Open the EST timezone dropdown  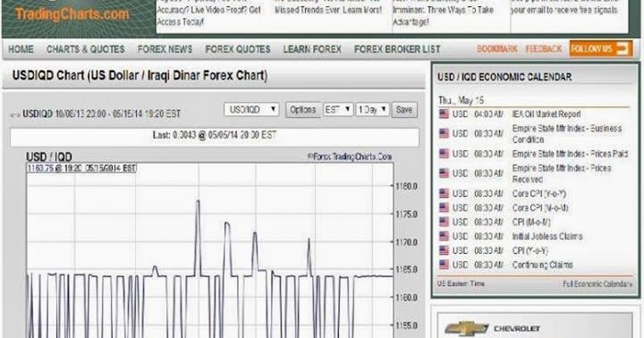point(338,110)
